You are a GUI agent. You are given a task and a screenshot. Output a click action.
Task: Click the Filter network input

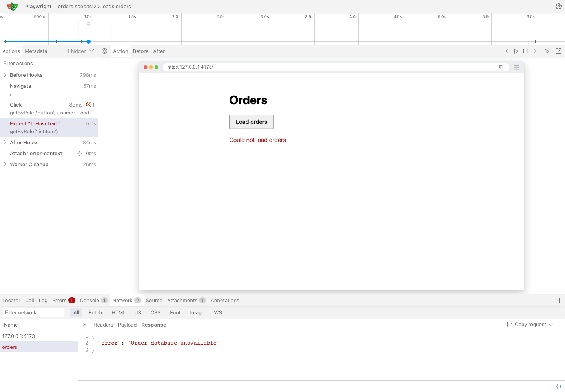coord(34,312)
